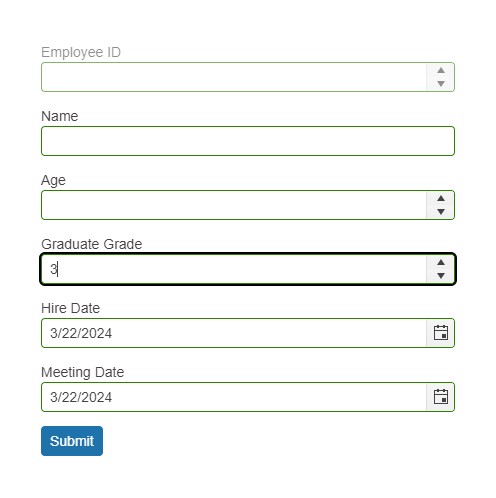
Task: Decrease the Employee ID value
Action: (441, 84)
